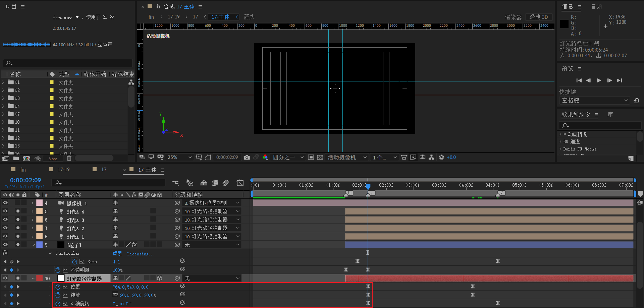The image size is (644, 308).
Task: Click the 重置 reset link for Particular
Action: pyautogui.click(x=117, y=254)
